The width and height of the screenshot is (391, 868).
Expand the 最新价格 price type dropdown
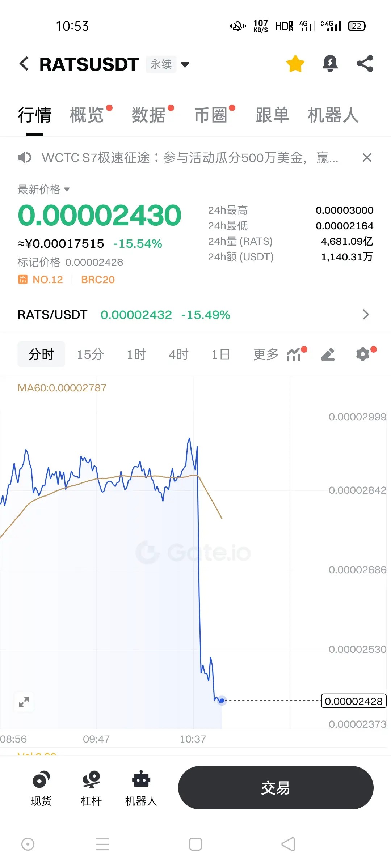[x=43, y=189]
